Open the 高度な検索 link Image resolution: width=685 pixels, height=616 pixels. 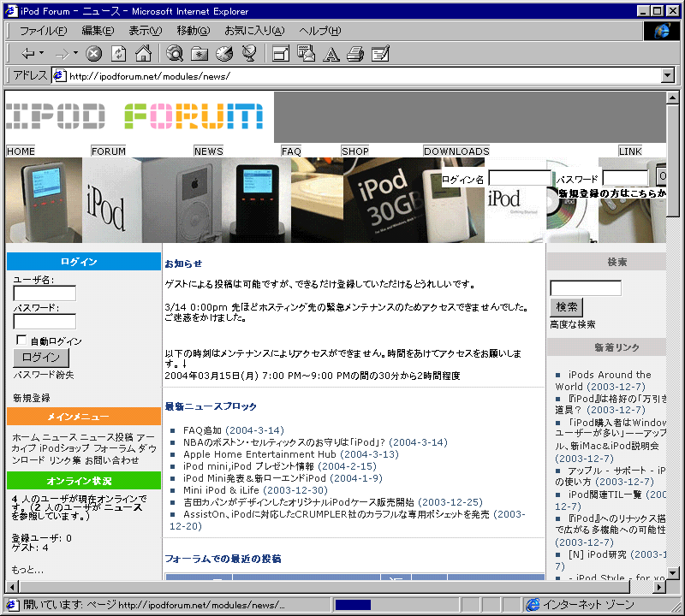click(x=572, y=324)
